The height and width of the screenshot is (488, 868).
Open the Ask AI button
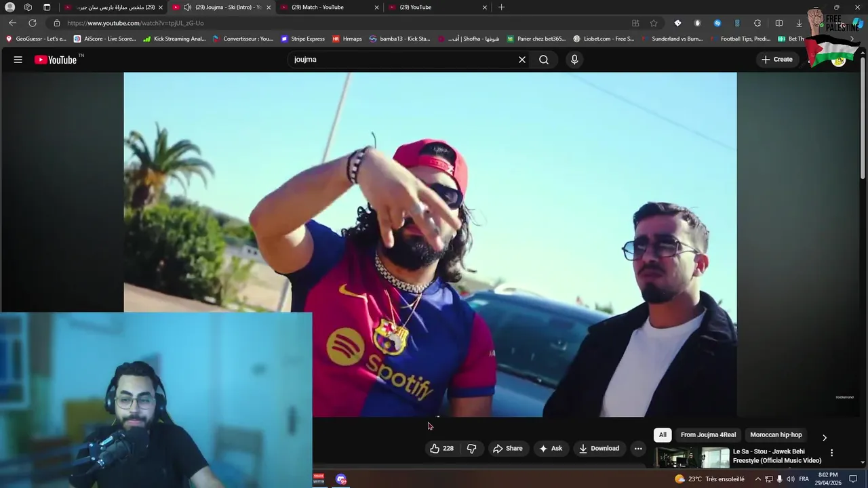pos(551,448)
